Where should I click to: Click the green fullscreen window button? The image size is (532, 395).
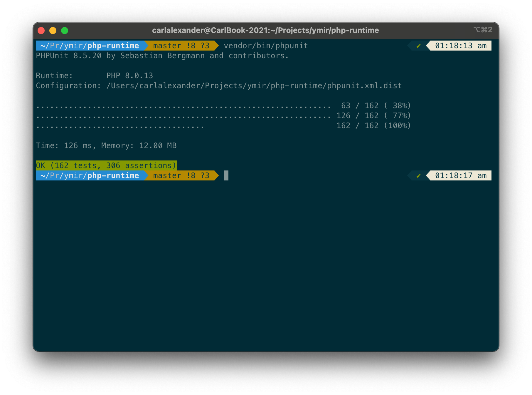(65, 31)
